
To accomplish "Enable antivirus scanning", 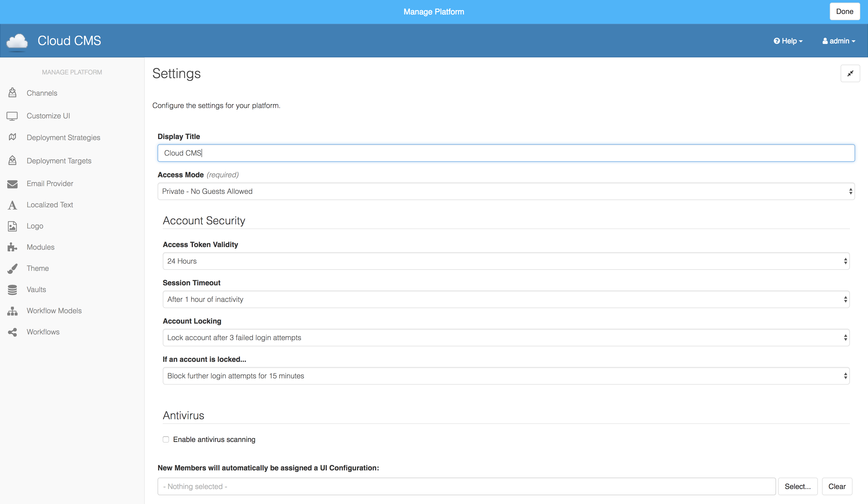I will tap(166, 439).
